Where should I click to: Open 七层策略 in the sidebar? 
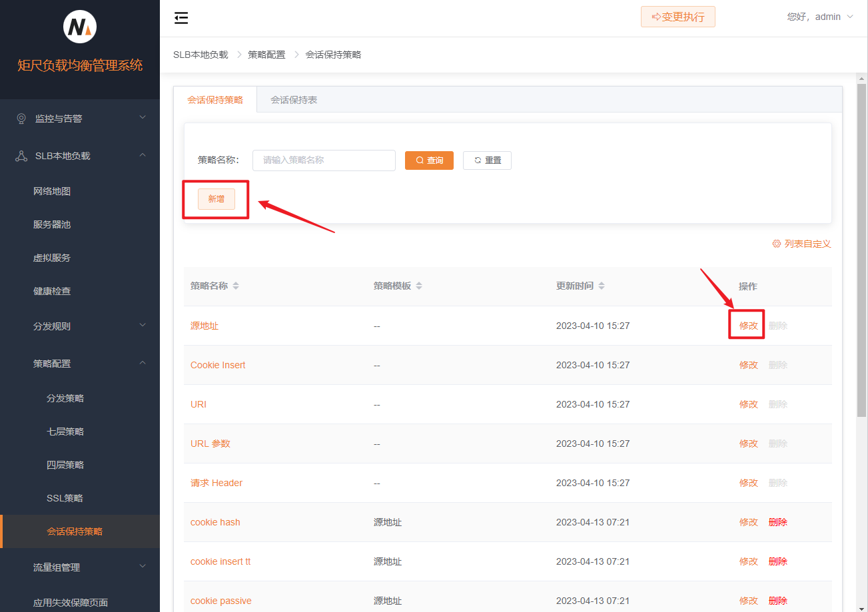65,432
